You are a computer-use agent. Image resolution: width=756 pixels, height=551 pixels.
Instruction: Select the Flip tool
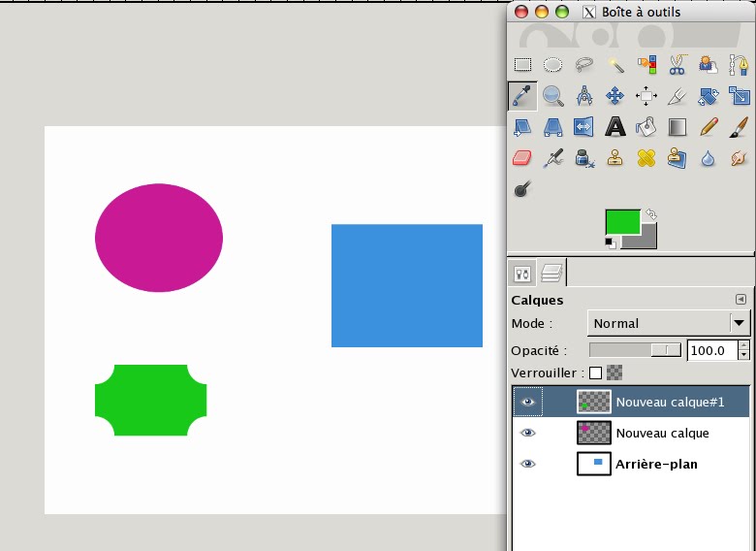[x=584, y=127]
